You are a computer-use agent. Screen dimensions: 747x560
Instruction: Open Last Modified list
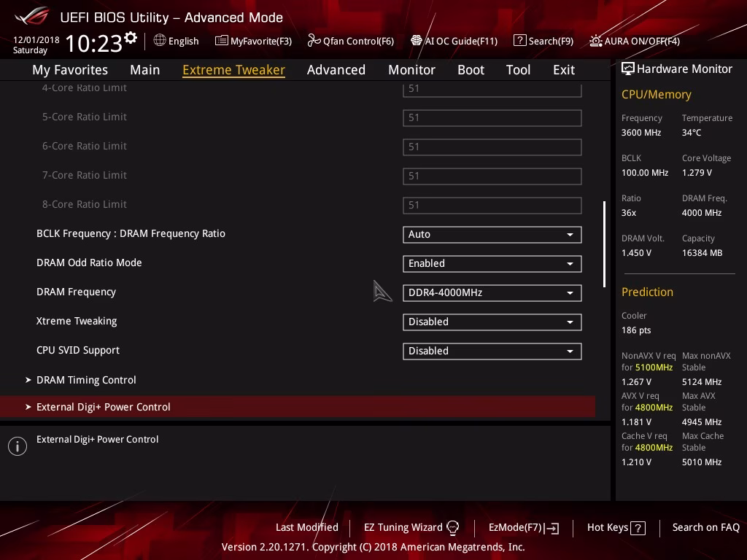point(307,527)
